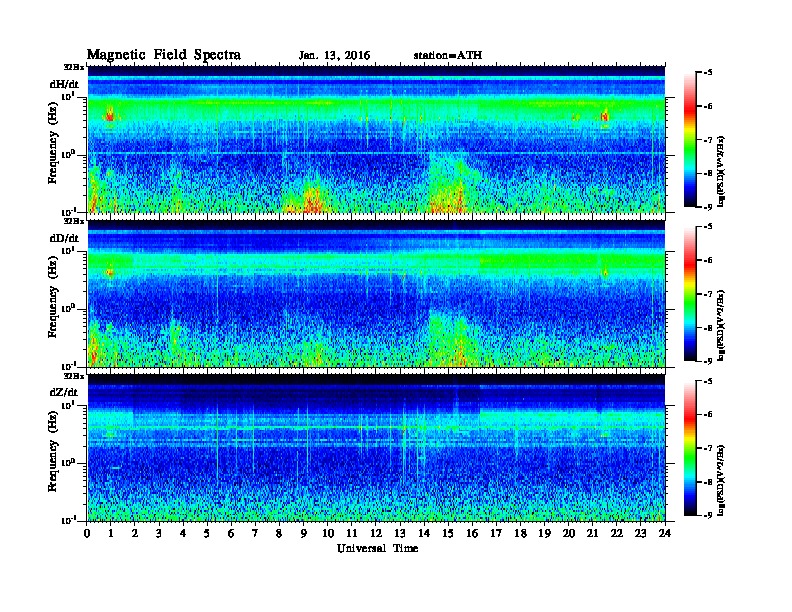The image size is (792, 612).
Task: Click hour 18 tick label on time axis
Action: 520,533
